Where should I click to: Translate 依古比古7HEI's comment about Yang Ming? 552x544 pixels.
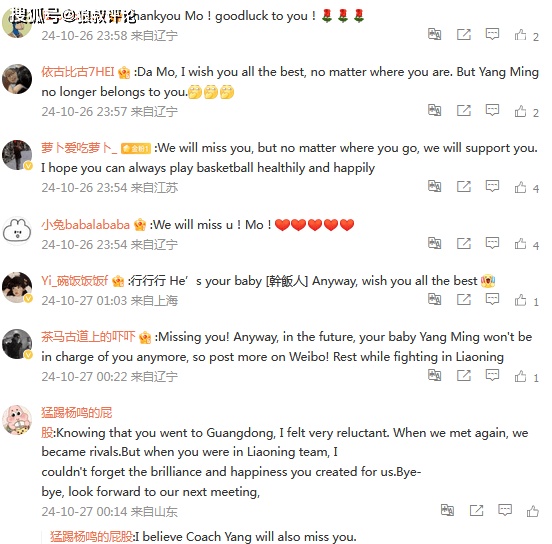click(435, 110)
